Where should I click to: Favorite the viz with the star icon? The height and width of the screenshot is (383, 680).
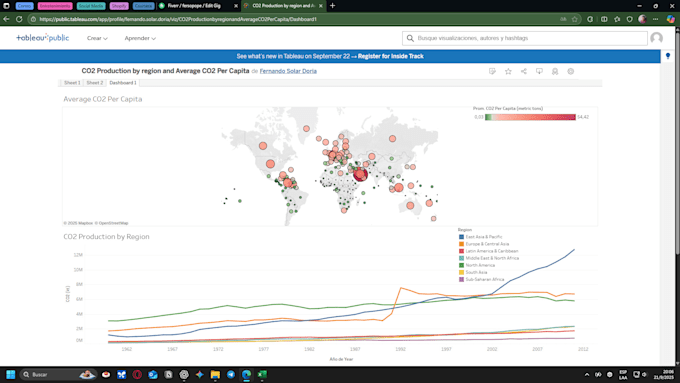(x=508, y=71)
